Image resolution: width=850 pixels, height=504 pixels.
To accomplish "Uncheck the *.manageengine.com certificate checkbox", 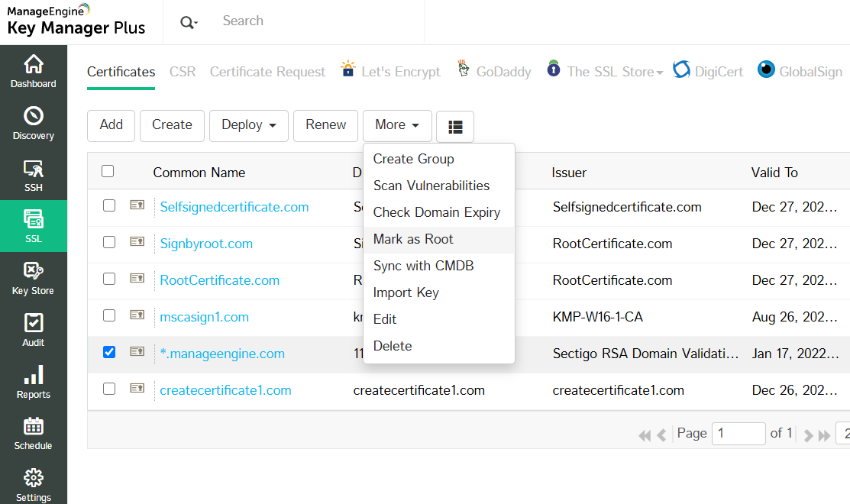I will pyautogui.click(x=109, y=352).
